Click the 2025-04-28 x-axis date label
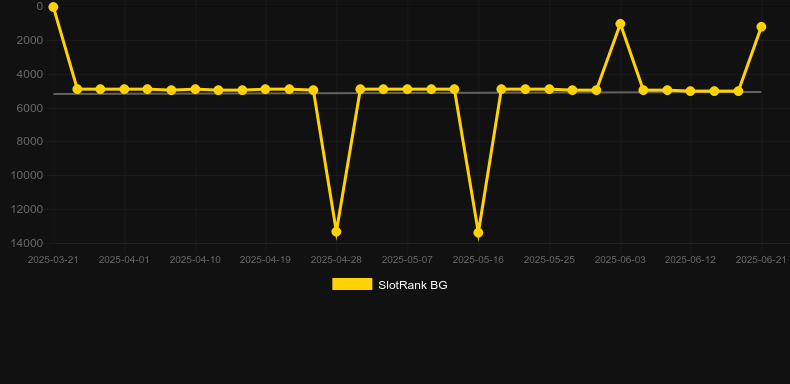This screenshot has width=790, height=384. (x=336, y=260)
